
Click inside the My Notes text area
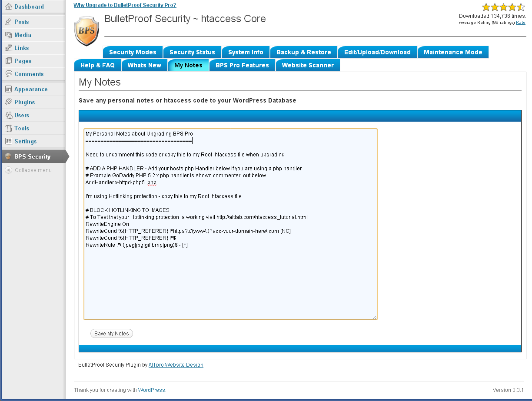(230, 224)
